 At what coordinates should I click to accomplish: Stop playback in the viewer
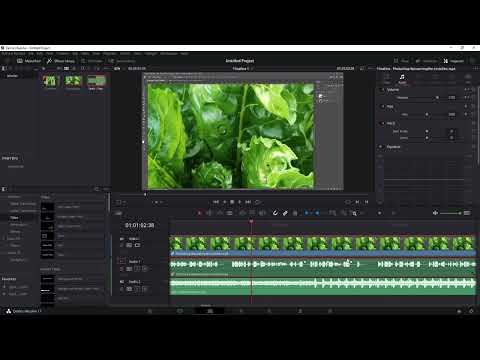point(232,202)
